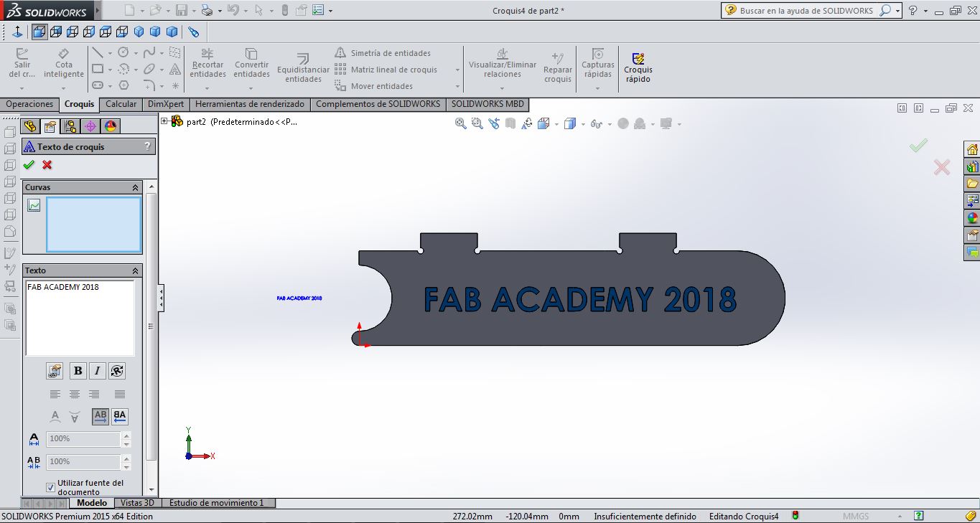Click the Undo icon in title toolbar

(x=232, y=11)
